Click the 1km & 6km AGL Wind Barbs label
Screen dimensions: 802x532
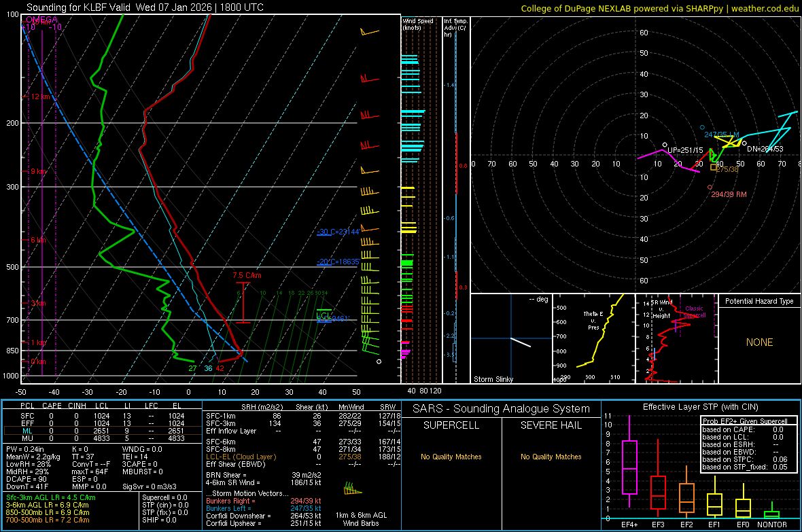click(361, 519)
